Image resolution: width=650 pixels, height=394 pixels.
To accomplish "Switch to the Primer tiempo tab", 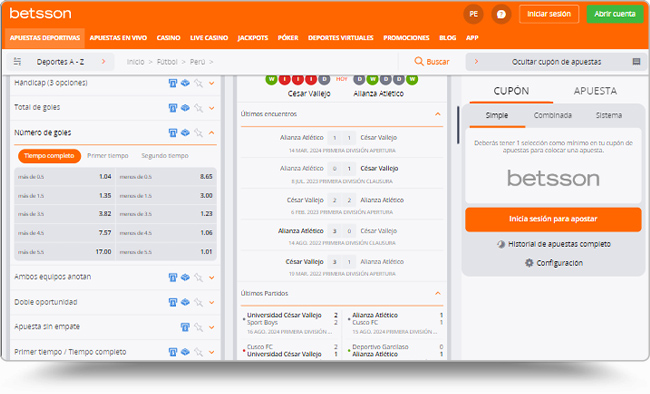I will pyautogui.click(x=108, y=156).
